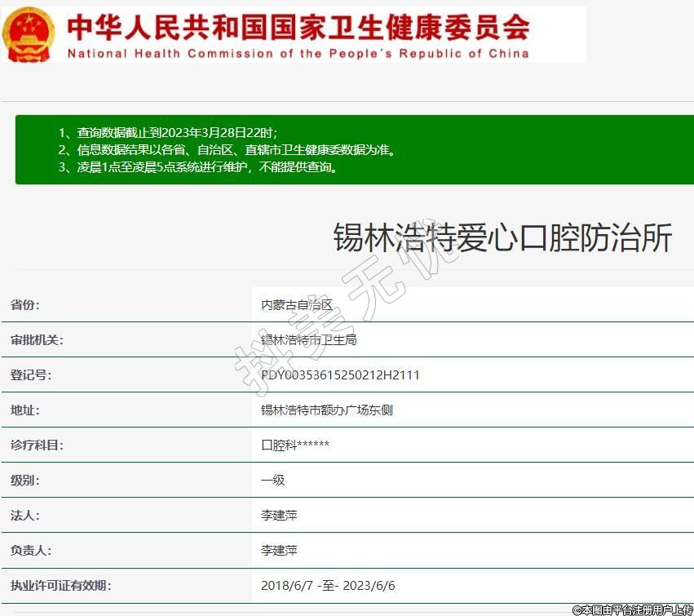Select the 锡林浩特市卫生局 value
The height and width of the screenshot is (616, 694).
tap(308, 340)
